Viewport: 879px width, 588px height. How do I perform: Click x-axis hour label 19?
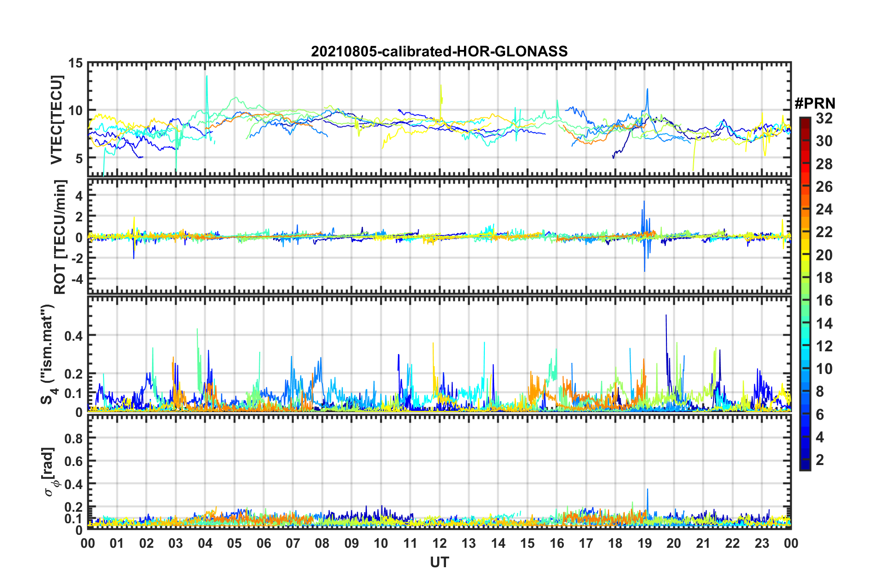[645, 543]
